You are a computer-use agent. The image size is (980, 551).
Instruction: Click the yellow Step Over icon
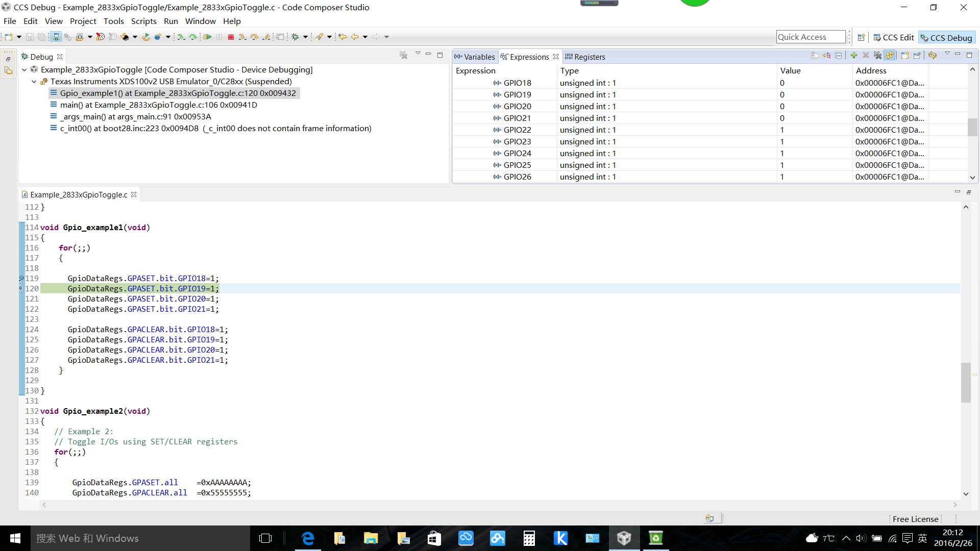click(254, 37)
